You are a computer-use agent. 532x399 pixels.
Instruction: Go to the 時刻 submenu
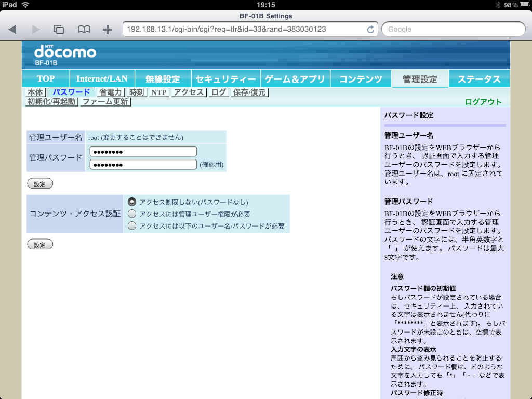tap(137, 92)
